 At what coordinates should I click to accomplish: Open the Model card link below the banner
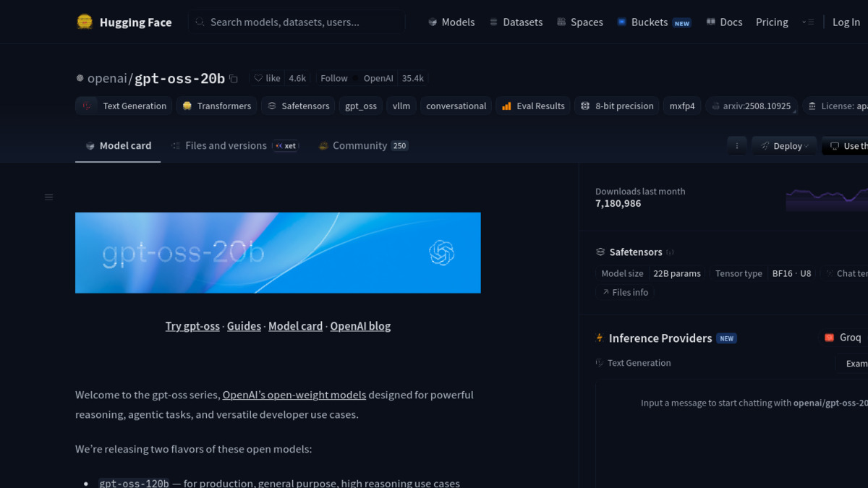[x=295, y=326]
